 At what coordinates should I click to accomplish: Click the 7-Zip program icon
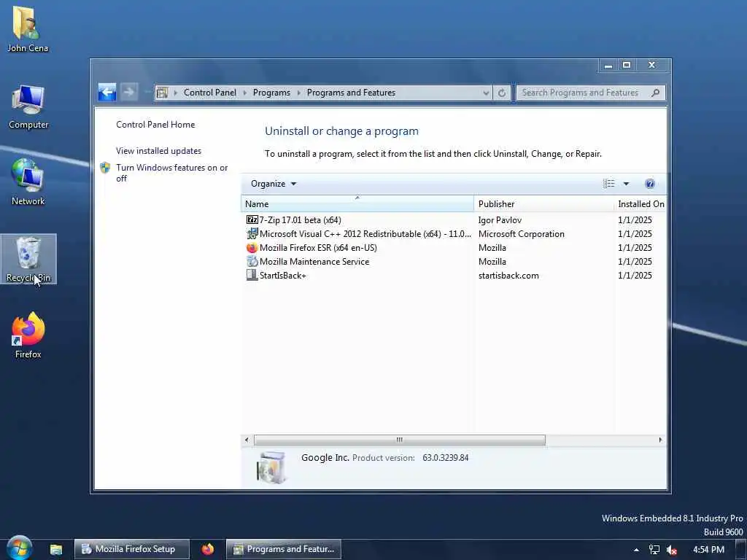click(x=252, y=219)
